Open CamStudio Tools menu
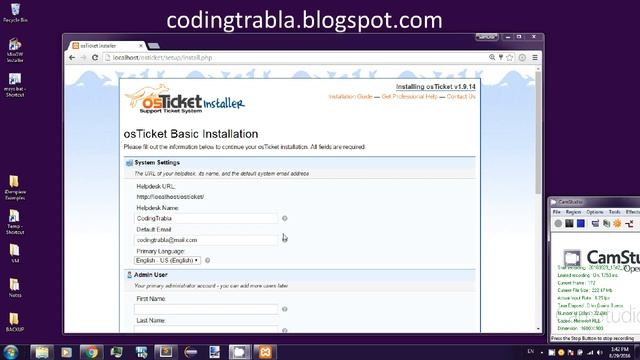This screenshot has width=640, height=360. [615, 212]
